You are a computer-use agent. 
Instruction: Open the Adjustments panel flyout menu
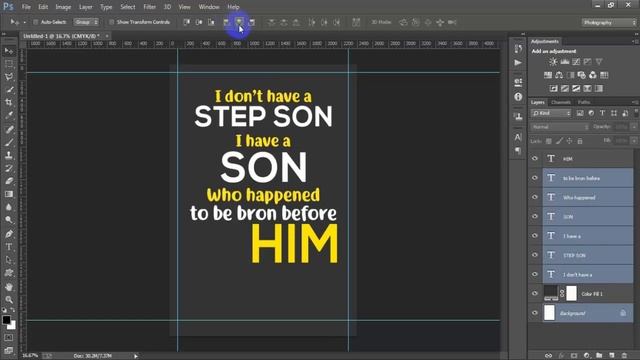click(635, 41)
